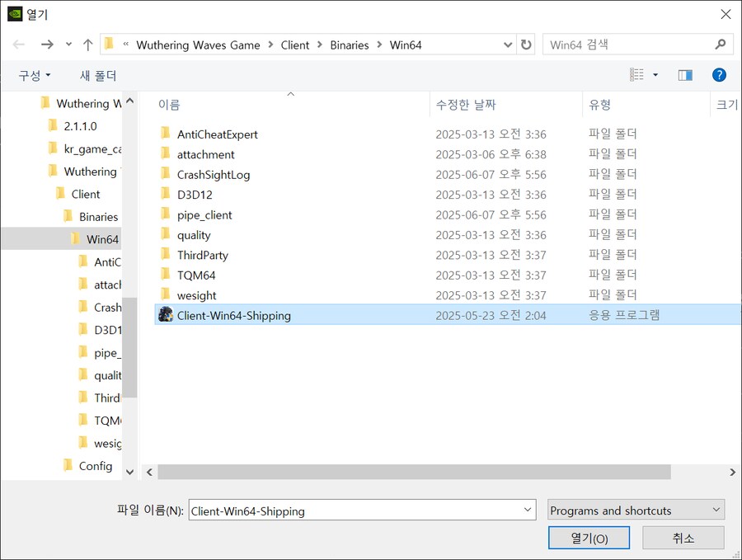Click the 열기(O) button
742x560 pixels.
(589, 538)
